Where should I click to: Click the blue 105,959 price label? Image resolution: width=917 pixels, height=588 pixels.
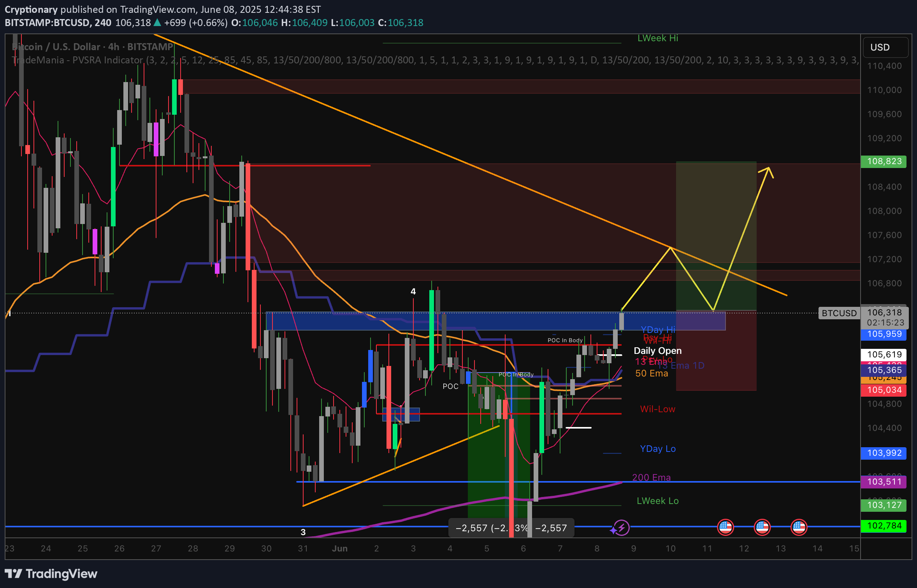coord(884,334)
